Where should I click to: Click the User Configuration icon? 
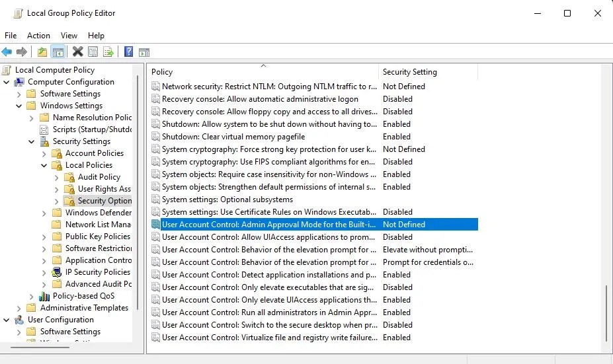19,320
